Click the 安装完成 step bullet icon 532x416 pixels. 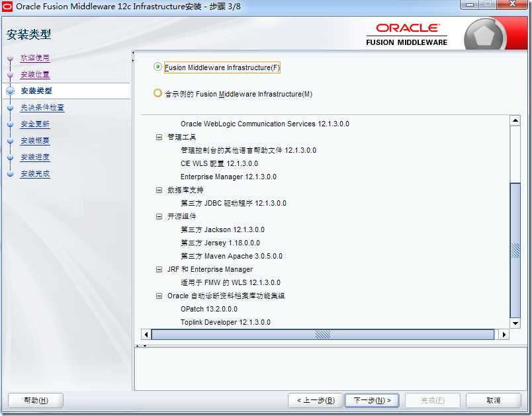point(10,174)
